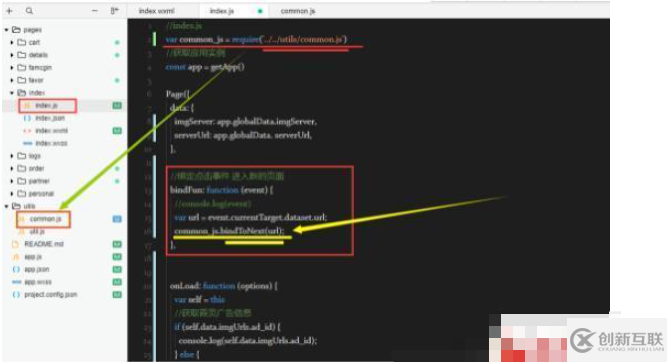Place cursor on the require common.js line
Image resolution: width=667 pixels, height=362 pixels.
click(256, 40)
